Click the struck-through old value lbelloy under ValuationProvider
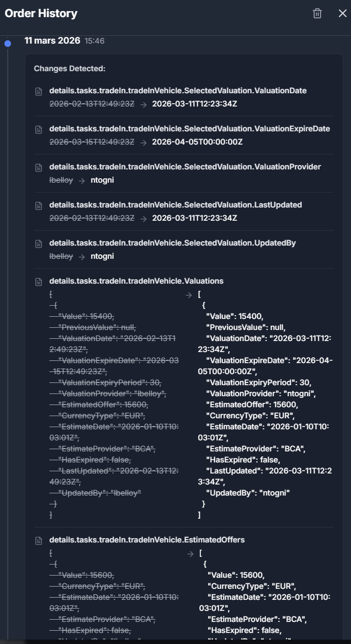This screenshot has width=351, height=644. pos(61,180)
